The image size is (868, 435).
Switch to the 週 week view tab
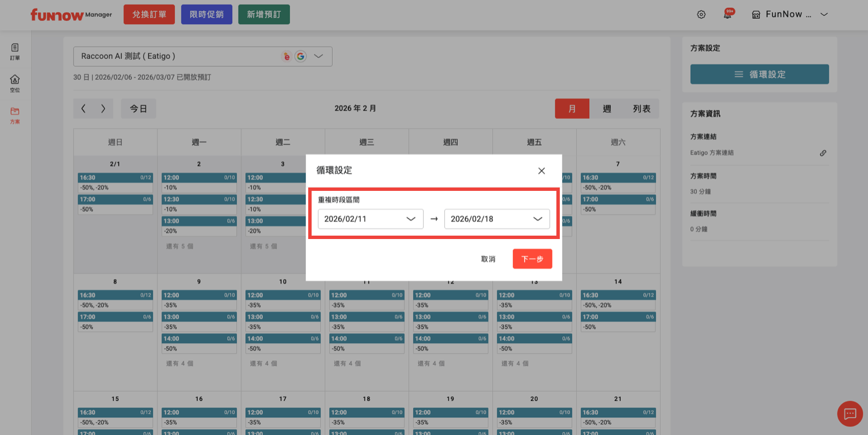point(607,109)
